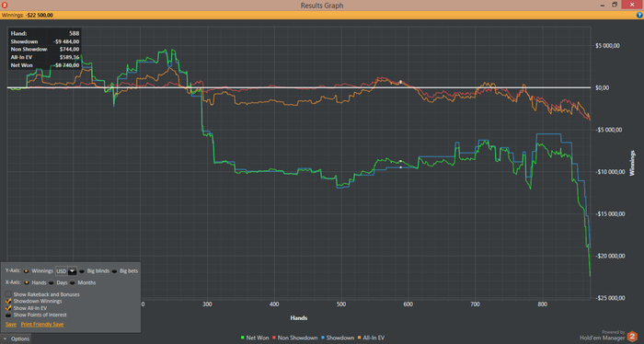Viewport: 644px width, 344px height.
Task: Click the Net Won value in the tooltip
Action: click(66, 65)
